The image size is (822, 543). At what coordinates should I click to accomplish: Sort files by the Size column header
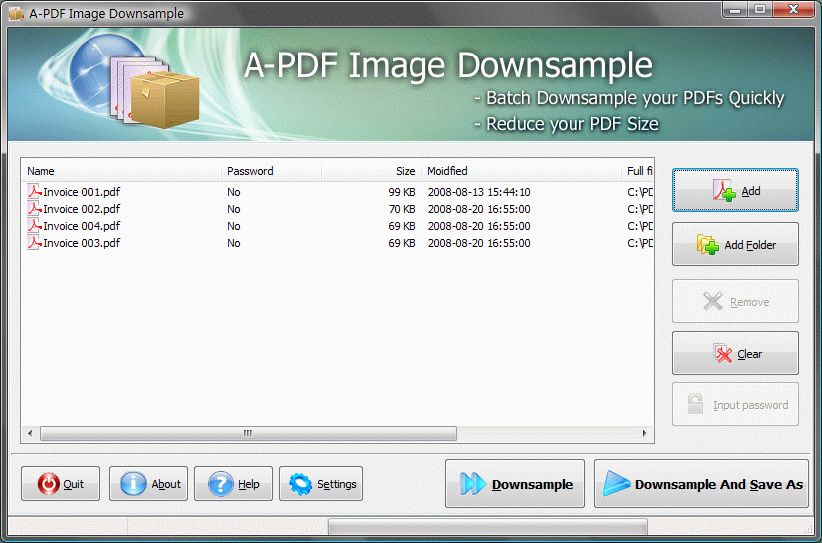point(372,171)
